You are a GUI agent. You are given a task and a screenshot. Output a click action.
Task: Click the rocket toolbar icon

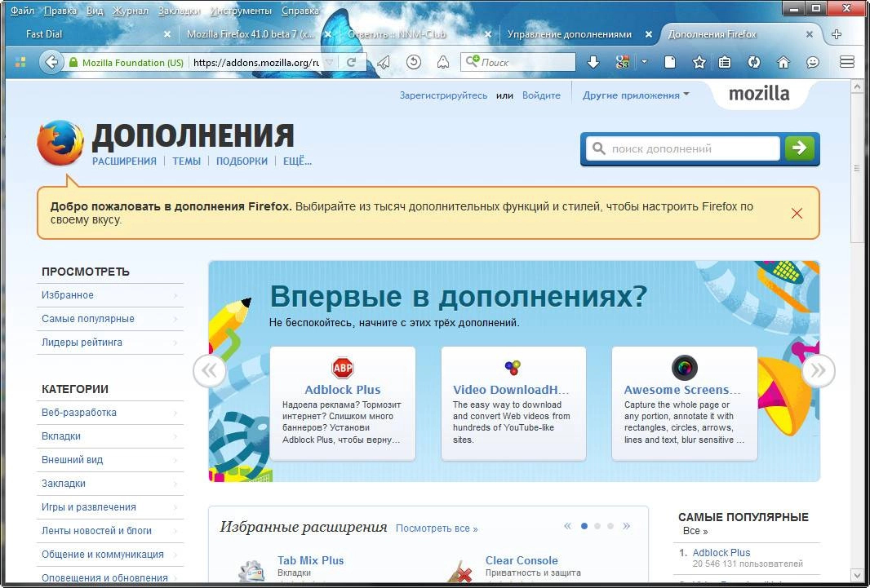pyautogui.click(x=443, y=62)
